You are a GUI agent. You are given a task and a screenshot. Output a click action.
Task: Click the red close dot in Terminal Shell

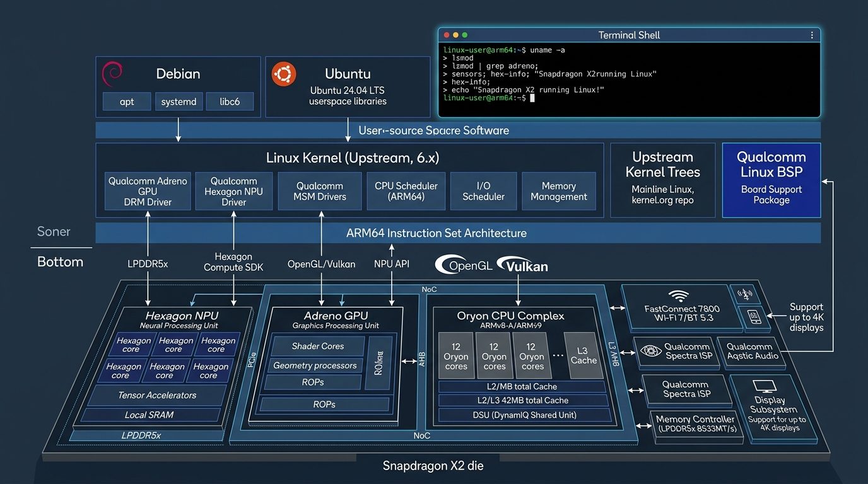(447, 35)
